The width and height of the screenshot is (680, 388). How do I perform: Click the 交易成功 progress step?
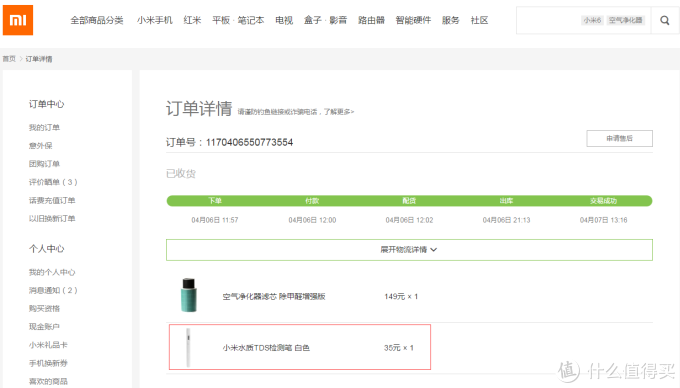(x=603, y=201)
